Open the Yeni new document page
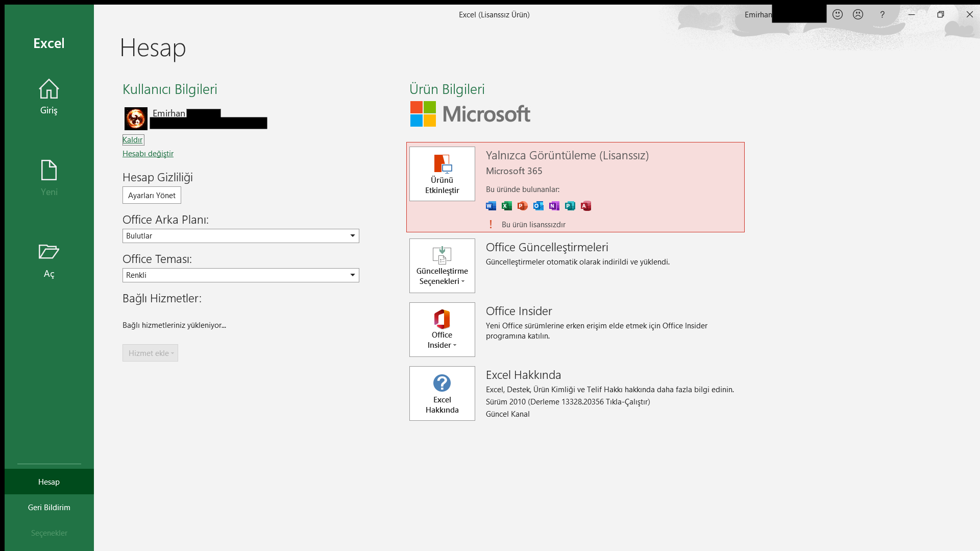The width and height of the screenshot is (980, 551). click(49, 178)
